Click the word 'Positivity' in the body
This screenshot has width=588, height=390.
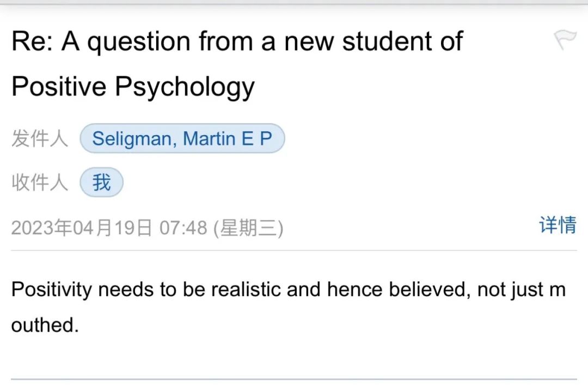(52, 290)
